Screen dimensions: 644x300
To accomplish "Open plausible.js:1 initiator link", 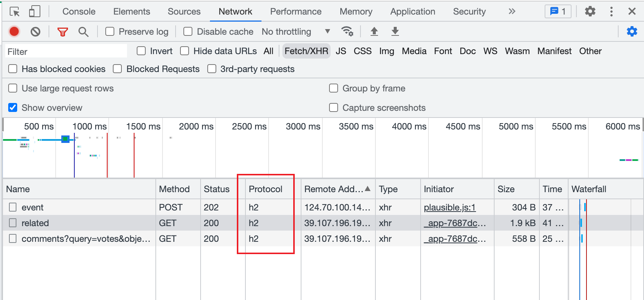I will (x=449, y=207).
